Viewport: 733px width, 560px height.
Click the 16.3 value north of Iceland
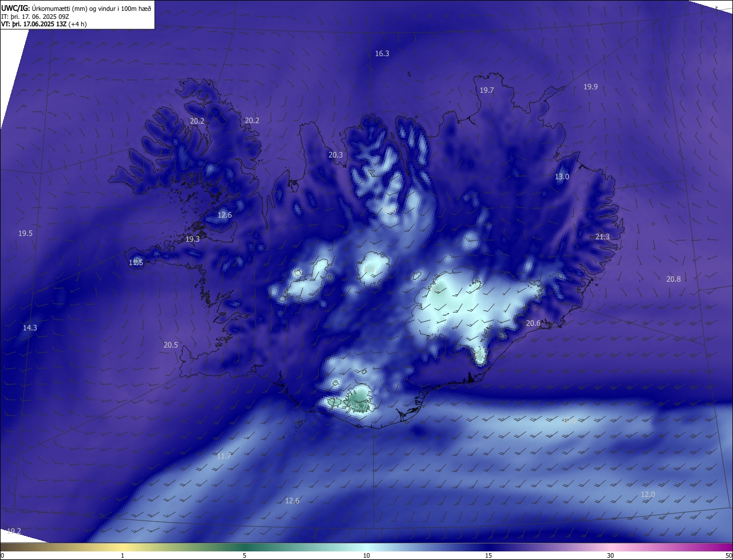pos(382,53)
